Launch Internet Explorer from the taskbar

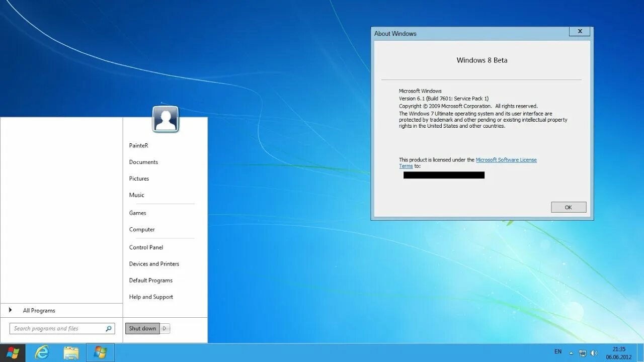pos(42,353)
